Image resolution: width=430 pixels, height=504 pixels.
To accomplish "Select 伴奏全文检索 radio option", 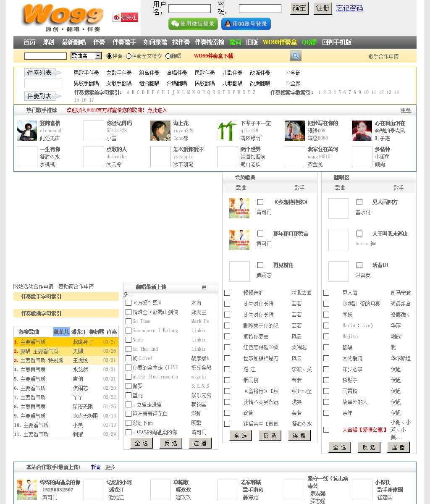I will point(129,56).
